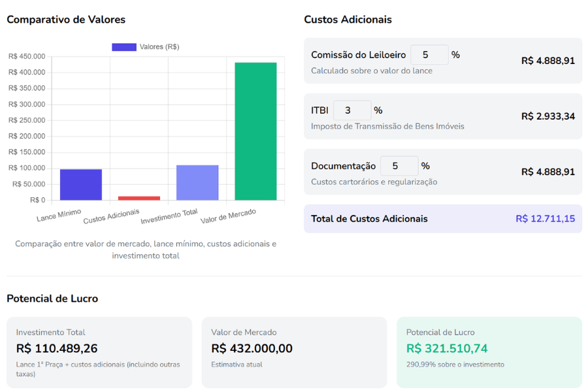This screenshot has height=392, width=588.
Task: Select the Investimento Total chart bar
Action: 197,182
